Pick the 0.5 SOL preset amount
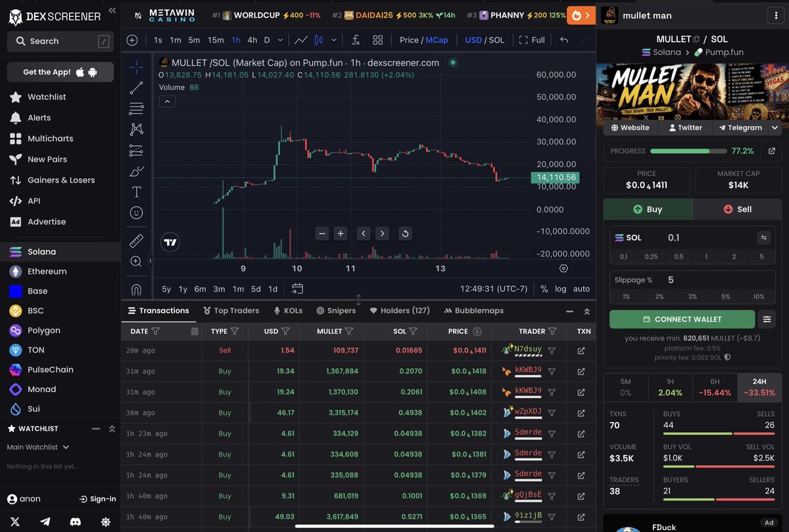Viewport: 789px width, 532px height. (679, 256)
